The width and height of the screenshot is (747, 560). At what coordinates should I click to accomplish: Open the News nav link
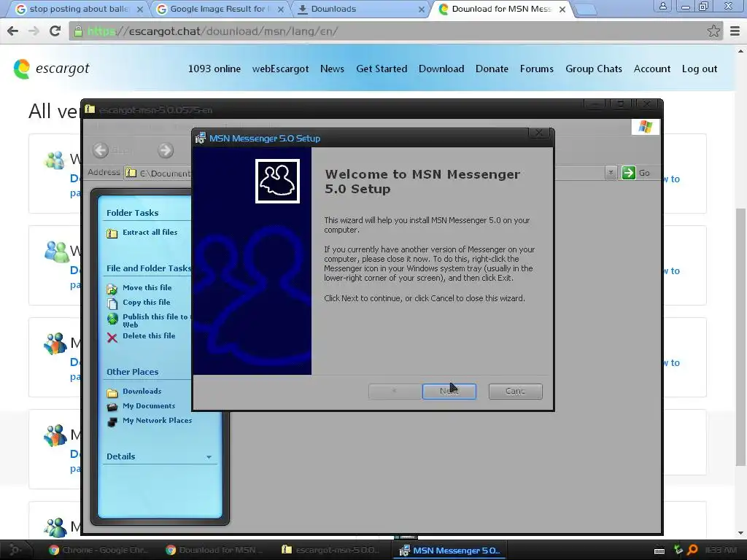(332, 69)
